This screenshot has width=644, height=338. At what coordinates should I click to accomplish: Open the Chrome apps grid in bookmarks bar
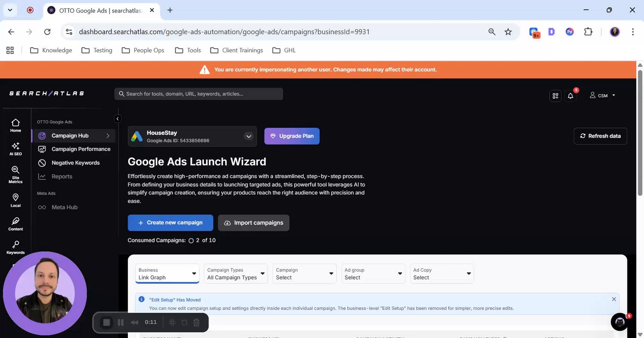coord(10,50)
